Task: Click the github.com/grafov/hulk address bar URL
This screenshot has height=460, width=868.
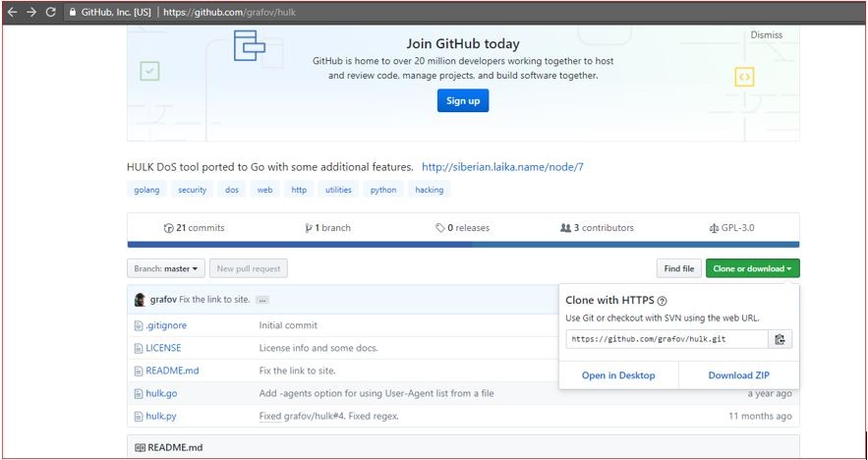Action: (x=229, y=12)
